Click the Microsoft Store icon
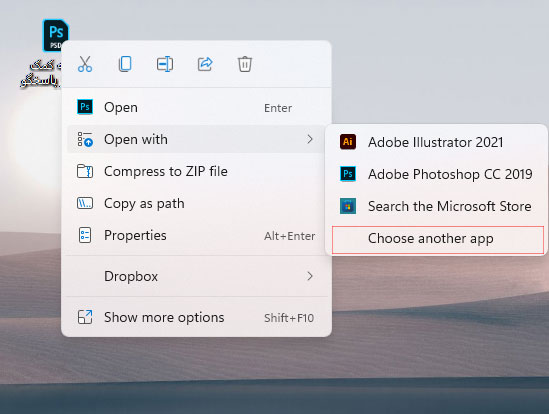The width and height of the screenshot is (549, 414). tap(348, 206)
